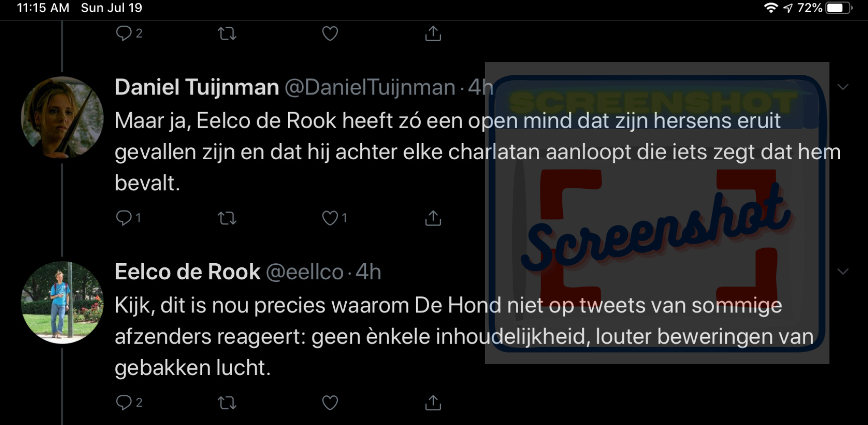Like Eelco de Rook's tweet

(330, 402)
